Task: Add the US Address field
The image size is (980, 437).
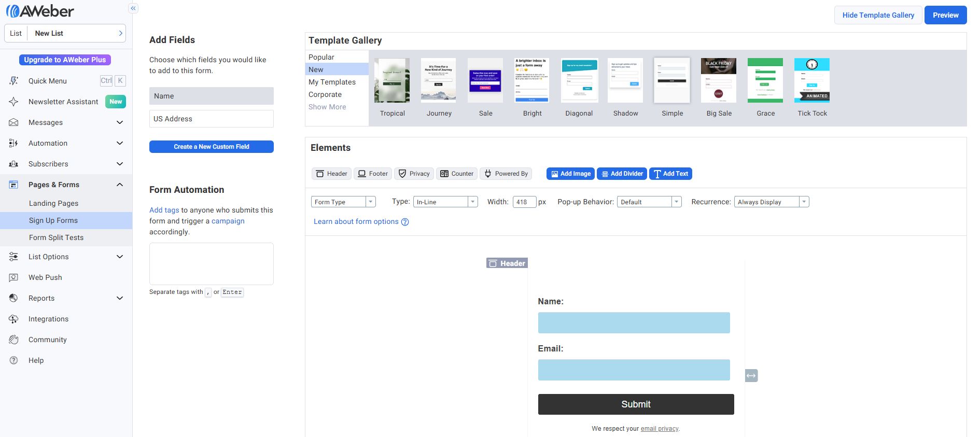Action: pyautogui.click(x=212, y=119)
